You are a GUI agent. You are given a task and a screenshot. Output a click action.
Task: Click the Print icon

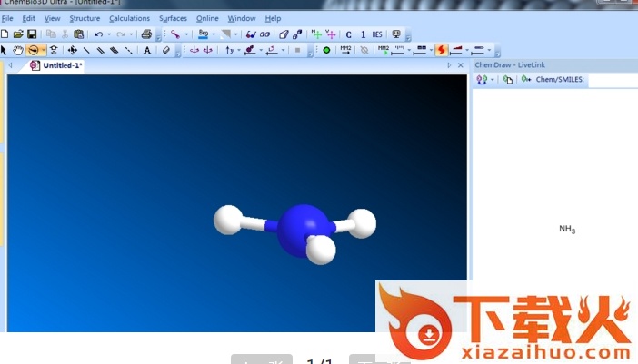[x=145, y=34]
